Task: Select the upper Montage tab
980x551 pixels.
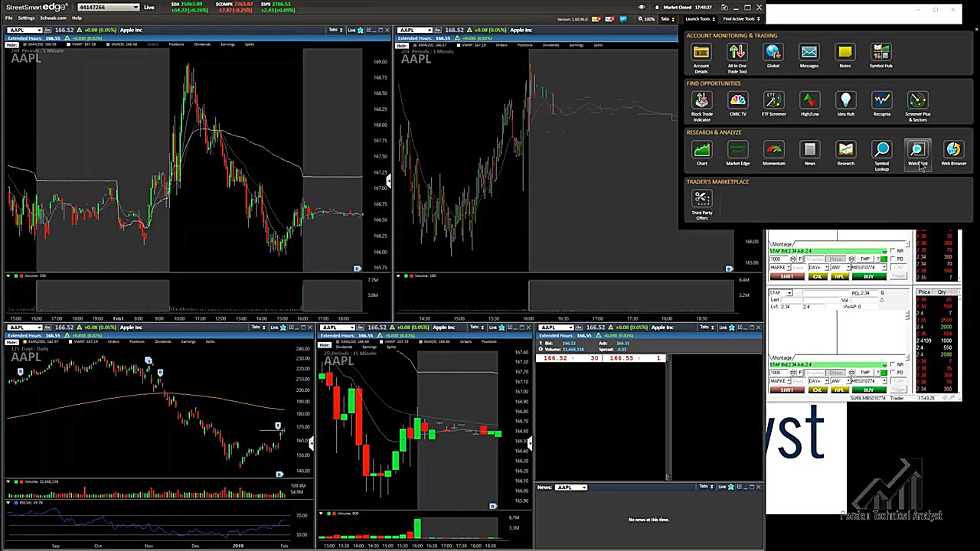Action: tap(782, 244)
